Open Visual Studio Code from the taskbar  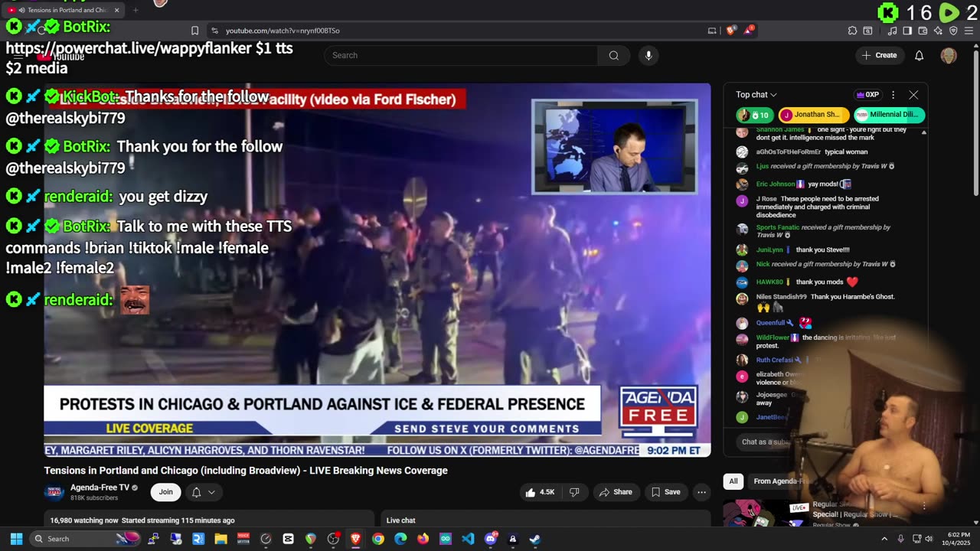(x=468, y=539)
